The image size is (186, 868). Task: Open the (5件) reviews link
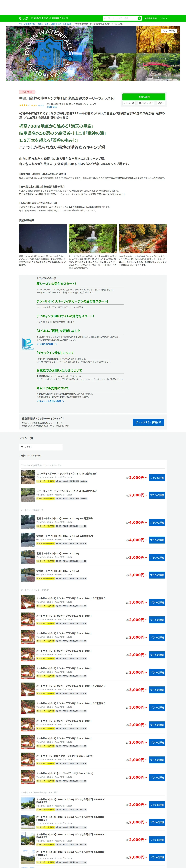41,105
